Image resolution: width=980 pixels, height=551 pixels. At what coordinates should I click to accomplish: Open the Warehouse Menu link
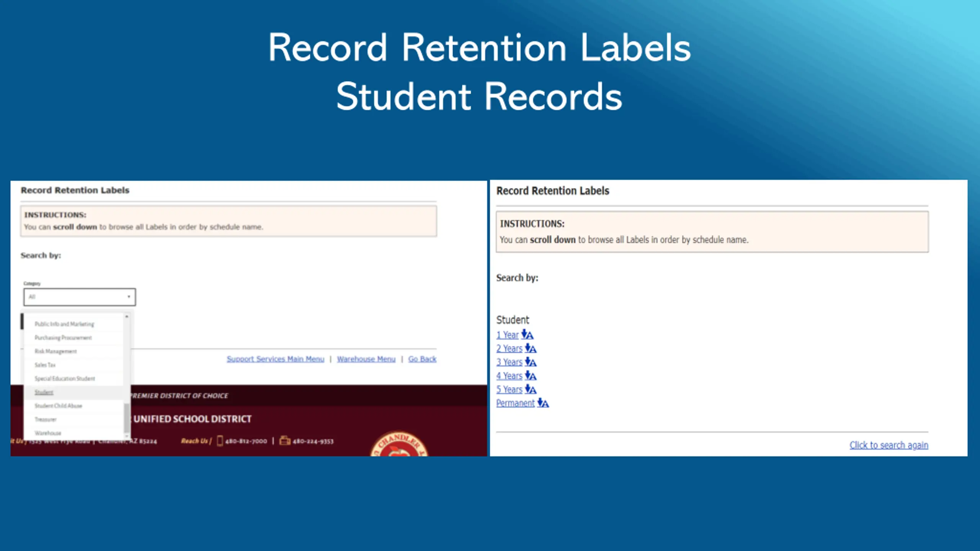tap(366, 359)
